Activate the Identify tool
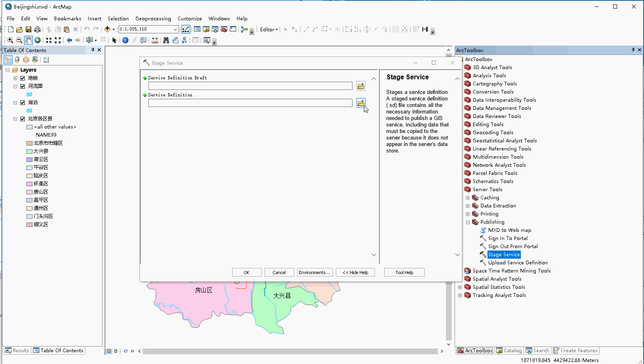The width and height of the screenshot is (644, 364). click(x=125, y=40)
